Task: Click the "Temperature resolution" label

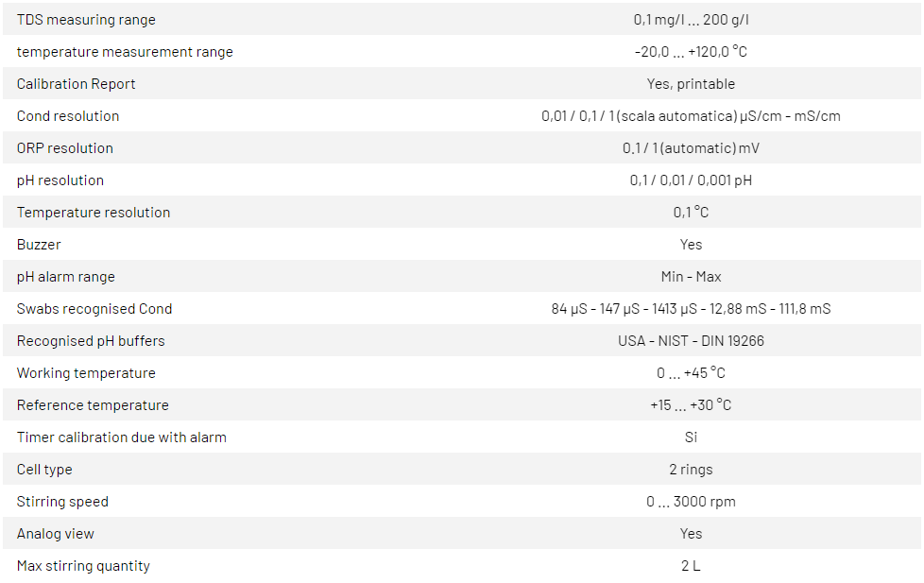Action: tap(94, 213)
